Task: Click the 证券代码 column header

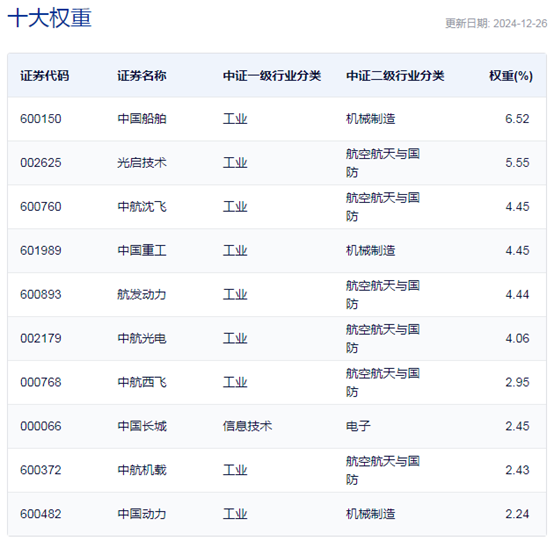Action: tap(45, 76)
